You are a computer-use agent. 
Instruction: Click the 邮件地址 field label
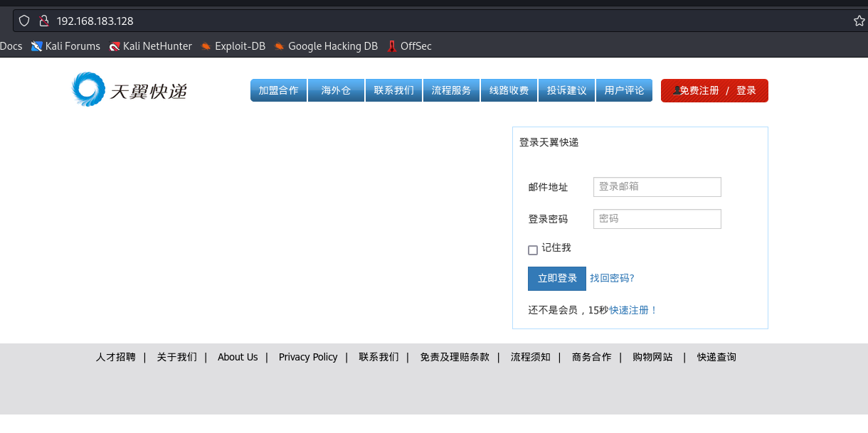pyautogui.click(x=548, y=187)
